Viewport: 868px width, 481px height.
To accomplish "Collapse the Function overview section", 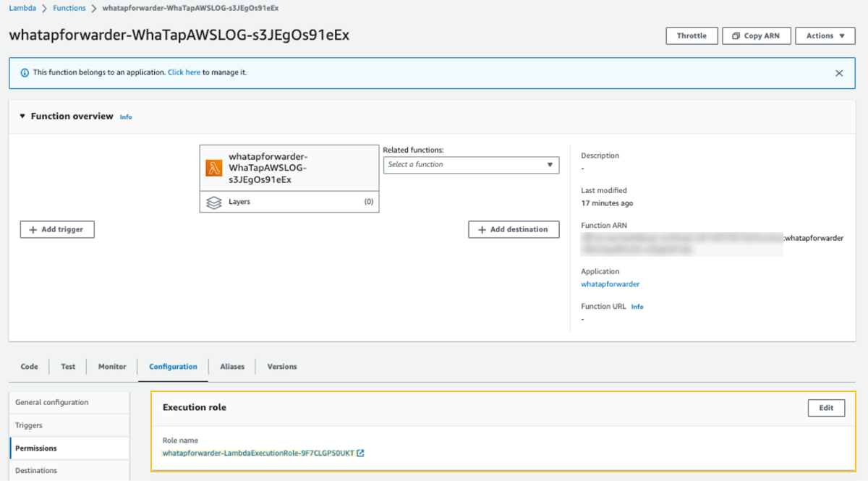I will click(22, 116).
